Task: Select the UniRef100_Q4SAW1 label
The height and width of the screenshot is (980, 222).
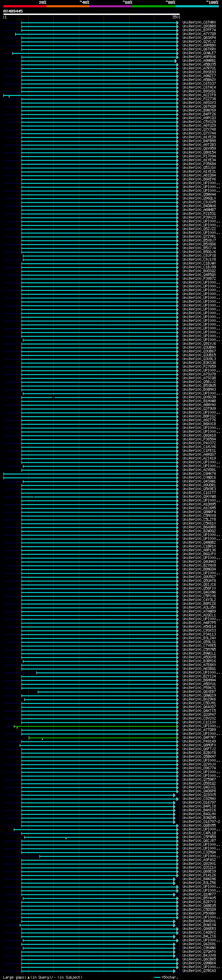Action: [199, 481]
